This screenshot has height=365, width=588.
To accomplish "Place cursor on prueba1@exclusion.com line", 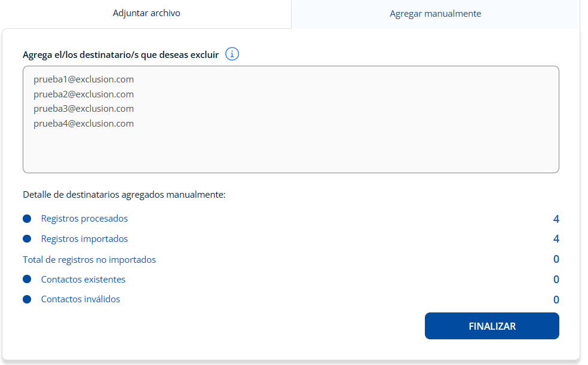I will click(x=84, y=79).
